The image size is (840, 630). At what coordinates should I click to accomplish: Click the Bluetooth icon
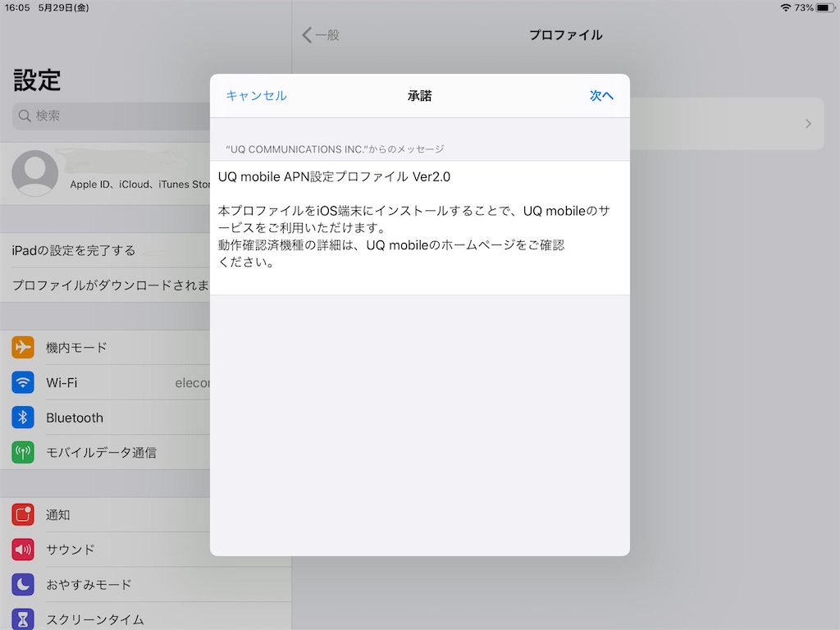click(23, 418)
